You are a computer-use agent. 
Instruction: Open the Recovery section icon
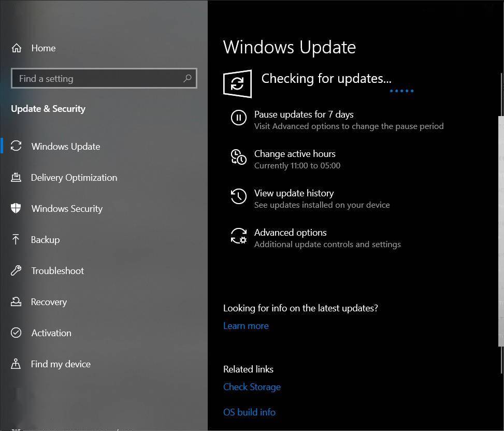click(x=17, y=301)
